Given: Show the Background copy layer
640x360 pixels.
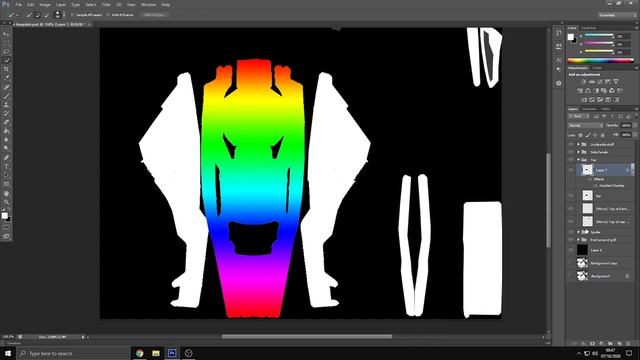Looking at the screenshot, I should coord(571,263).
